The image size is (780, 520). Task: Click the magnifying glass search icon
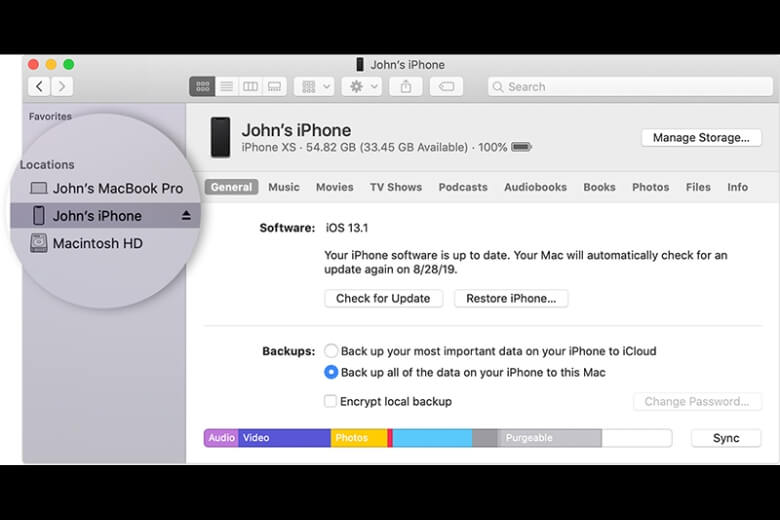pyautogui.click(x=497, y=87)
